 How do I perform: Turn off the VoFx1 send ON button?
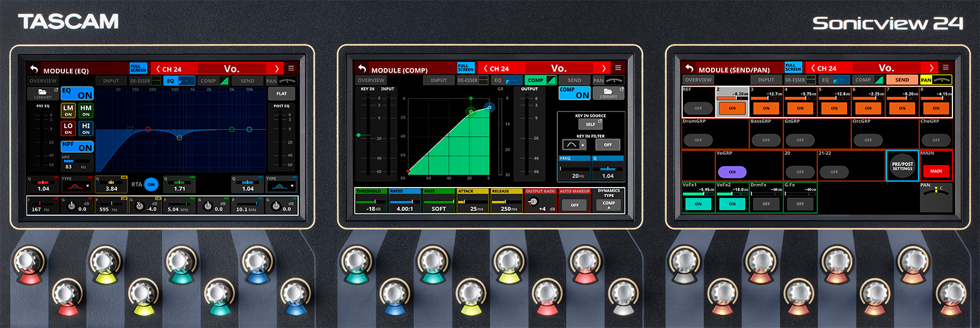(698, 204)
